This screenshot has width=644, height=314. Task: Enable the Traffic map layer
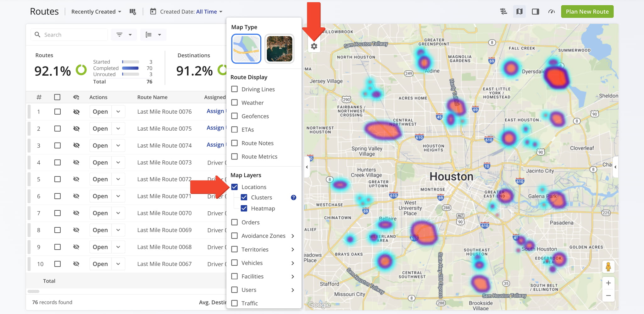coord(235,303)
